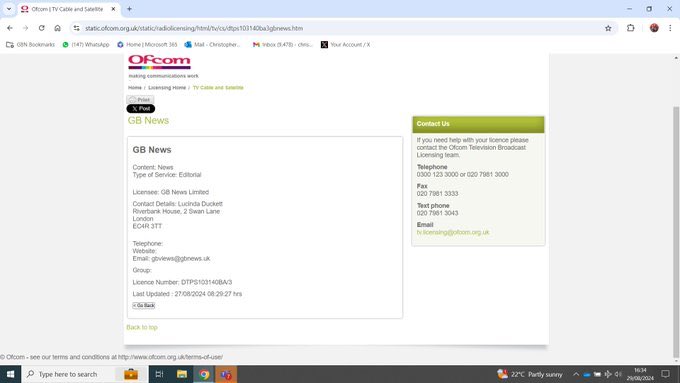The width and height of the screenshot is (680, 383).
Task: Click the TV Cable and Satellite breadcrumb
Action: click(x=218, y=88)
